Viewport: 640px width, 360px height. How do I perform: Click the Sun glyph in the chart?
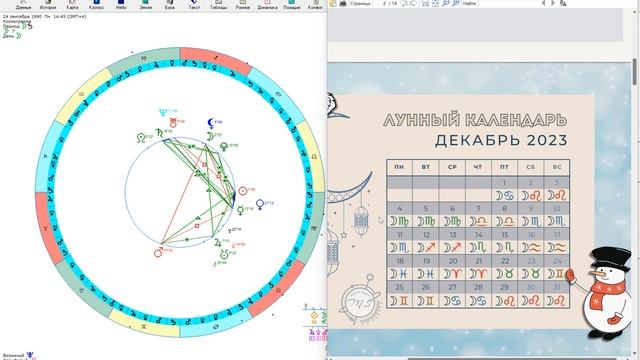[242, 191]
